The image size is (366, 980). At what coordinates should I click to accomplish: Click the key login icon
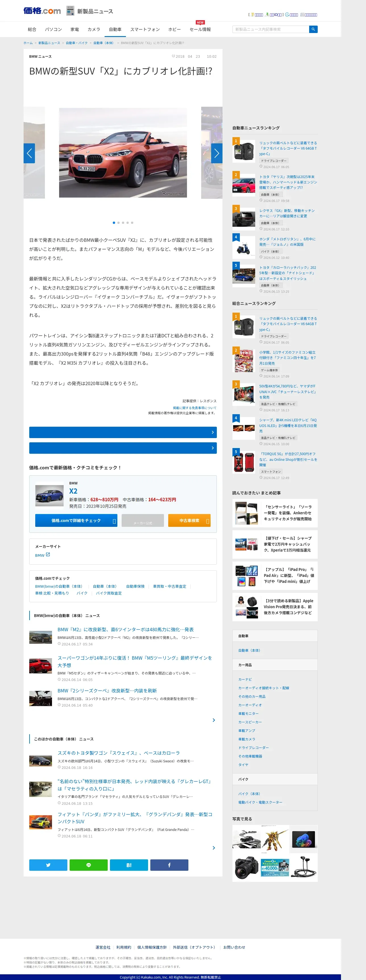[x=252, y=15]
